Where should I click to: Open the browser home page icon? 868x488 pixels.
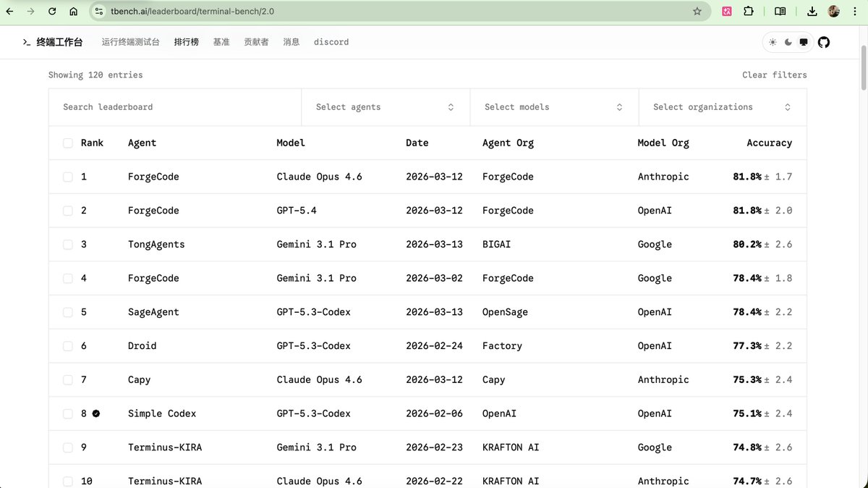click(x=74, y=12)
